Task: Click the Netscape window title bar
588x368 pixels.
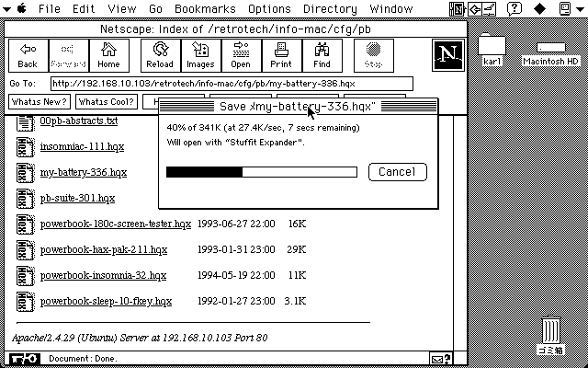Action: click(235, 29)
